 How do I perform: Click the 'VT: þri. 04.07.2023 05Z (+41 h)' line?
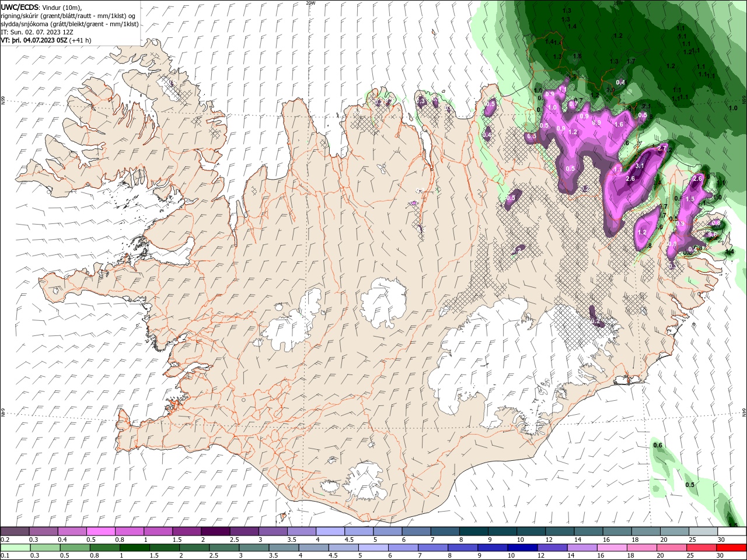pos(46,40)
